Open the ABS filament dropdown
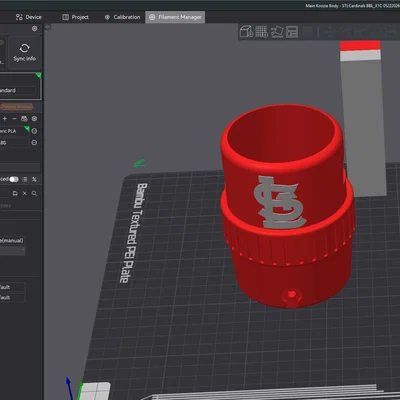400x400 pixels. [x=15, y=143]
